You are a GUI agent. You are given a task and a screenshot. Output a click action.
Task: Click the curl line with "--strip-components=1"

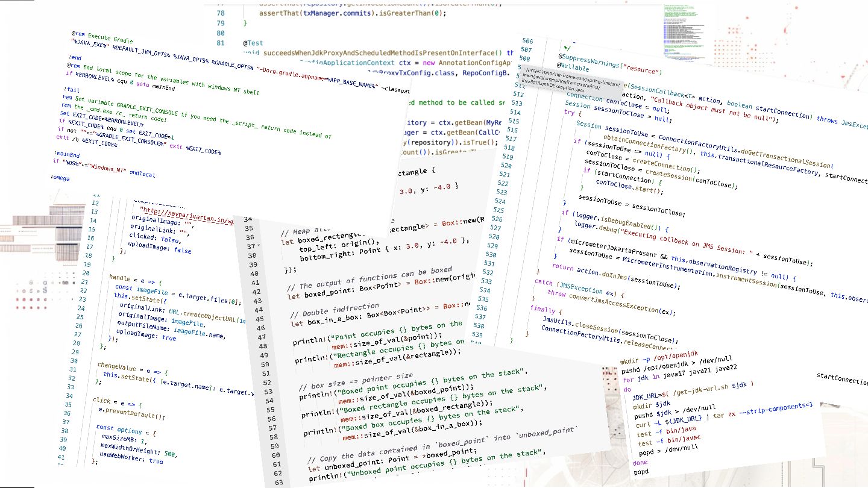pos(724,415)
